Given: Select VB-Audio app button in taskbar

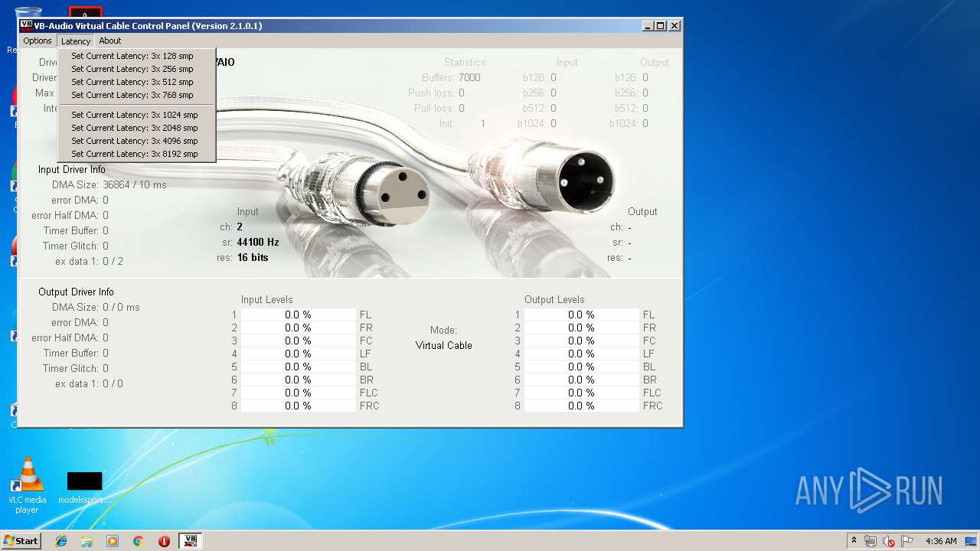Looking at the screenshot, I should (x=190, y=541).
